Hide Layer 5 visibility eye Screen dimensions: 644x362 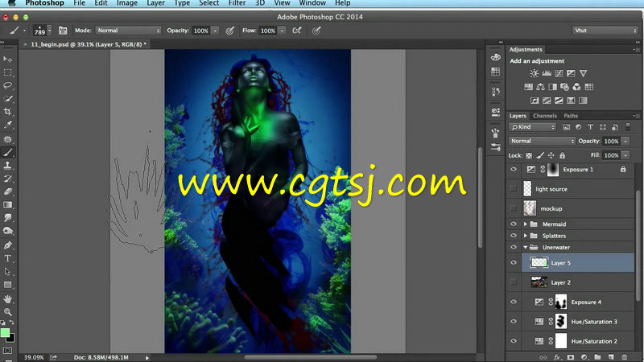click(x=514, y=263)
